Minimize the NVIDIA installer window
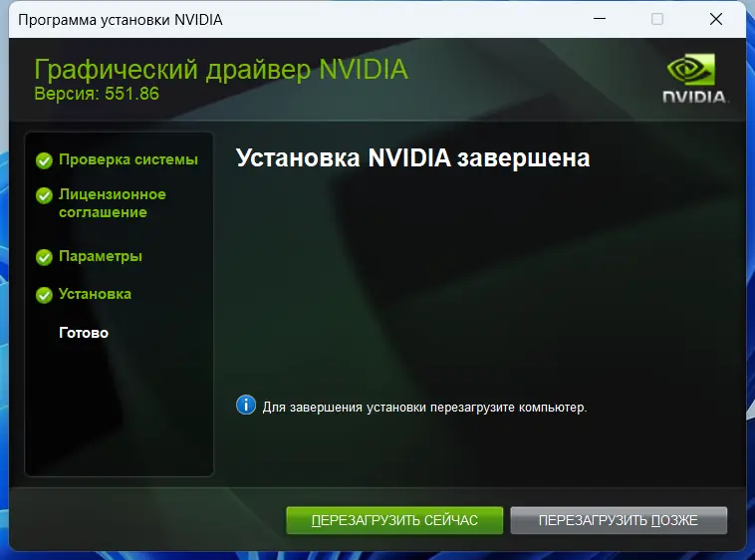This screenshot has height=560, width=755. [x=600, y=19]
